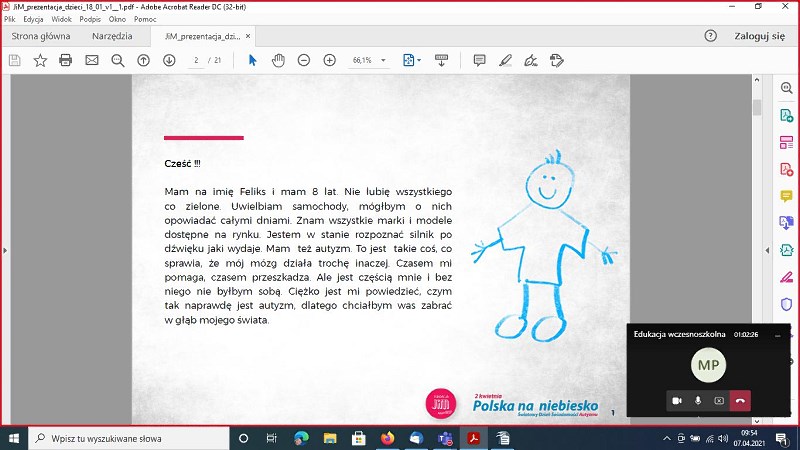Hang up the Teams call
This screenshot has width=800, height=450.
point(740,400)
